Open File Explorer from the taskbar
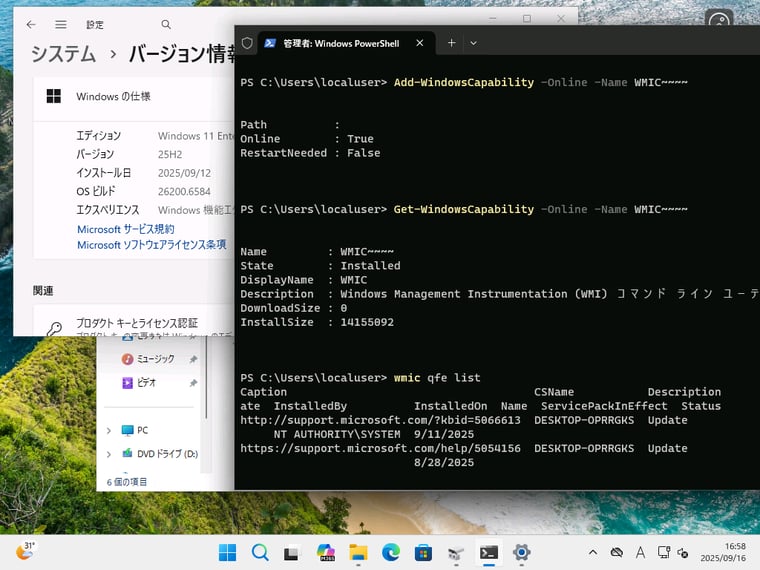This screenshot has height=570, width=760. click(358, 553)
